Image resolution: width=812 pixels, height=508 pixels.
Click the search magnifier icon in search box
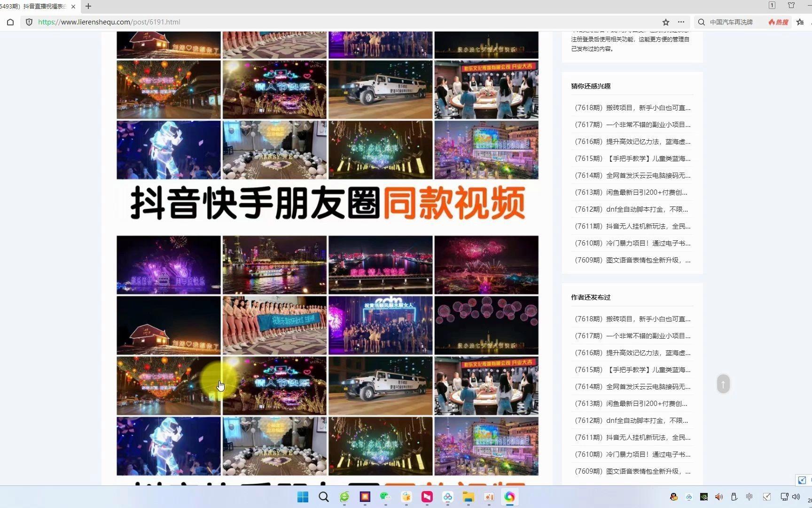click(x=702, y=22)
